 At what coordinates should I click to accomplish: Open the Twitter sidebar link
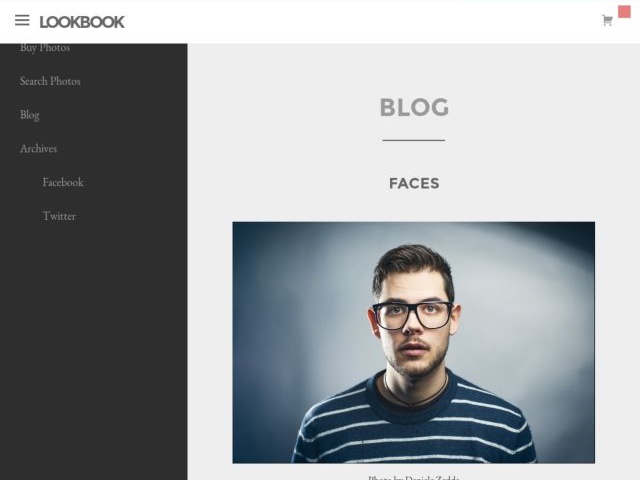(59, 216)
